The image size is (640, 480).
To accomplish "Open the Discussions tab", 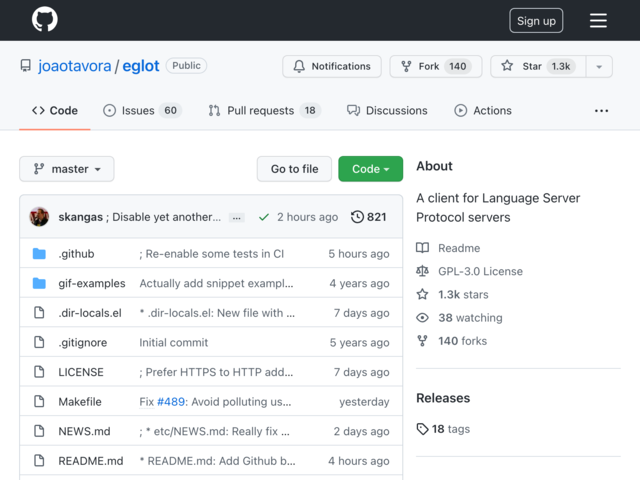I will tap(387, 111).
